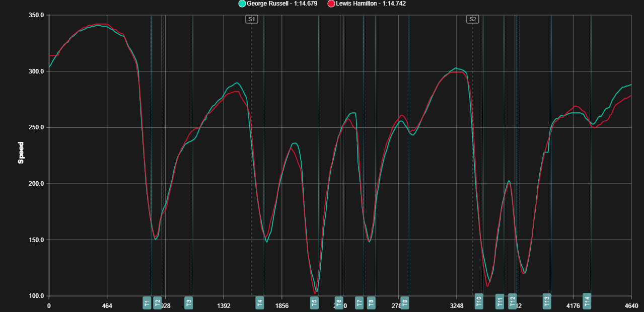Viewport: 644px width, 312px height.
Task: Click the T8 turn marker
Action: 371,302
